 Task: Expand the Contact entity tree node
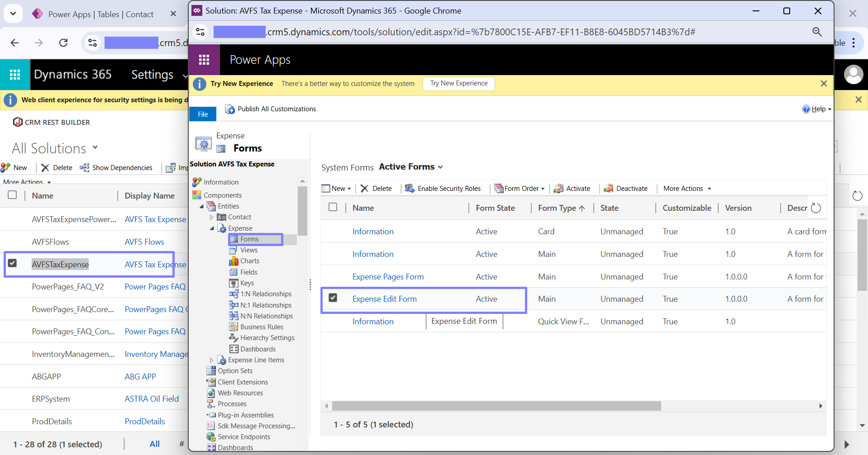[211, 218]
